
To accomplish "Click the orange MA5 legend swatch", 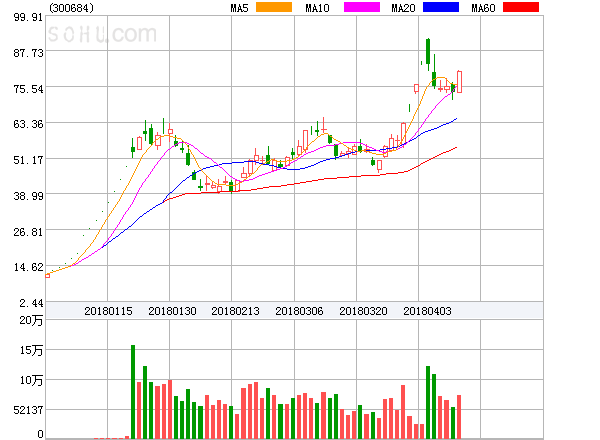I will click(x=274, y=7).
